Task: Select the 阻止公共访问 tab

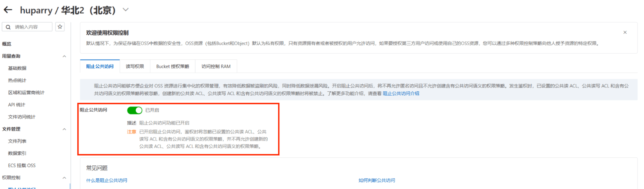Action: coord(100,66)
